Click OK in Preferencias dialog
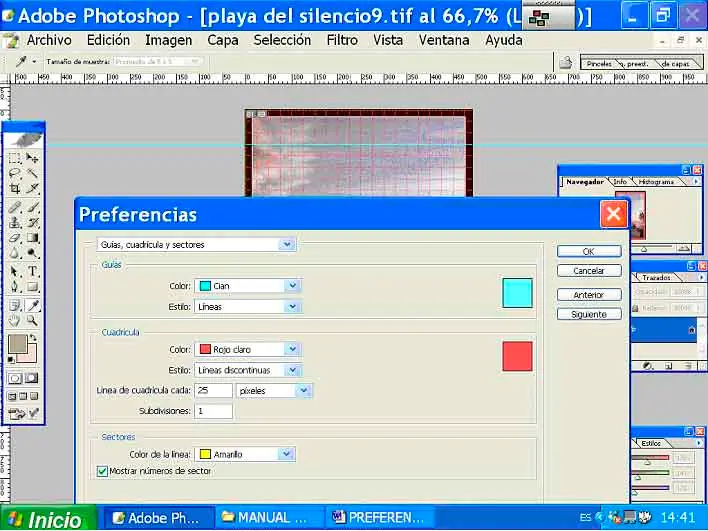This screenshot has width=708, height=531. click(x=589, y=252)
